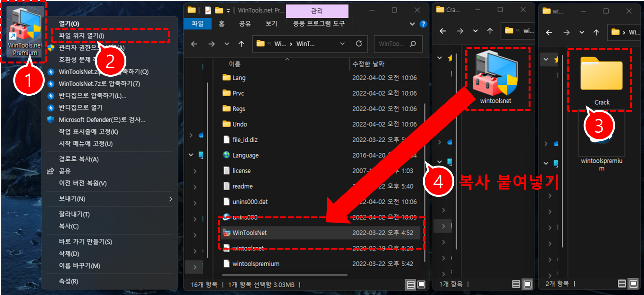Refresh the WinTools.net folder view
Screen dimensions: 644x295
point(359,43)
